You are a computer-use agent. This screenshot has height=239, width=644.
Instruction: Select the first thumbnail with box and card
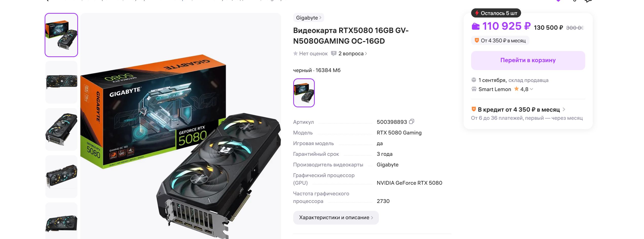click(x=61, y=35)
